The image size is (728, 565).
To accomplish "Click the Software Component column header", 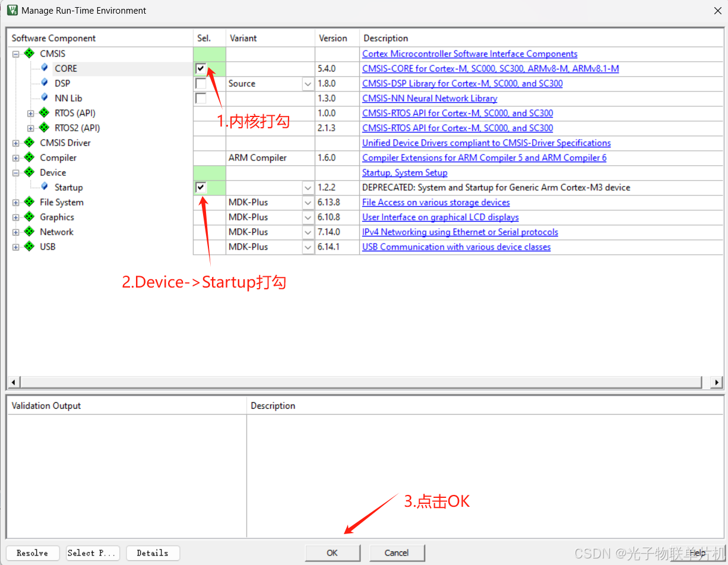I will pyautogui.click(x=100, y=38).
